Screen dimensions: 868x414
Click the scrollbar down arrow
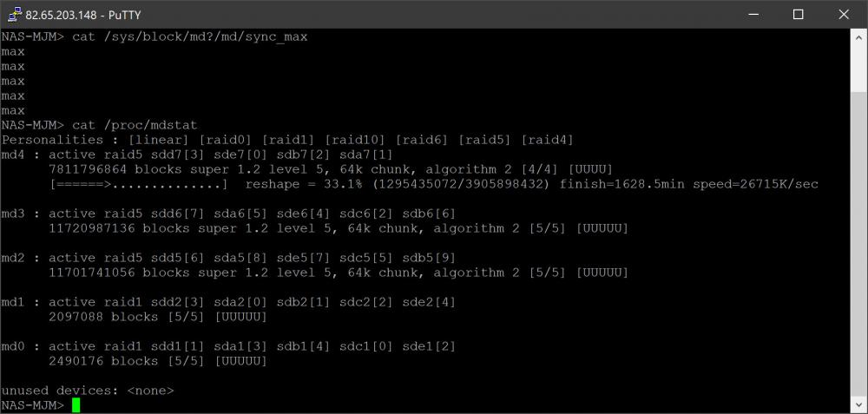859,405
